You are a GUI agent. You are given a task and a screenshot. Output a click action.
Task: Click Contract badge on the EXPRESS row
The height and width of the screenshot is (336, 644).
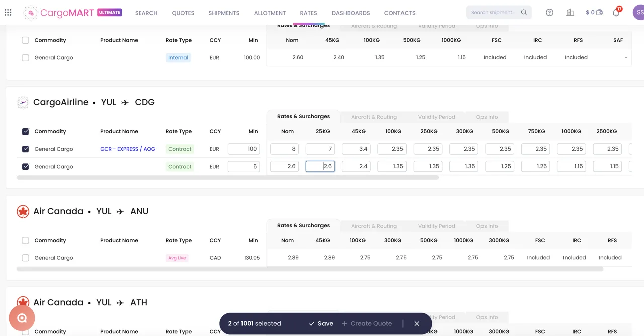coord(180,149)
